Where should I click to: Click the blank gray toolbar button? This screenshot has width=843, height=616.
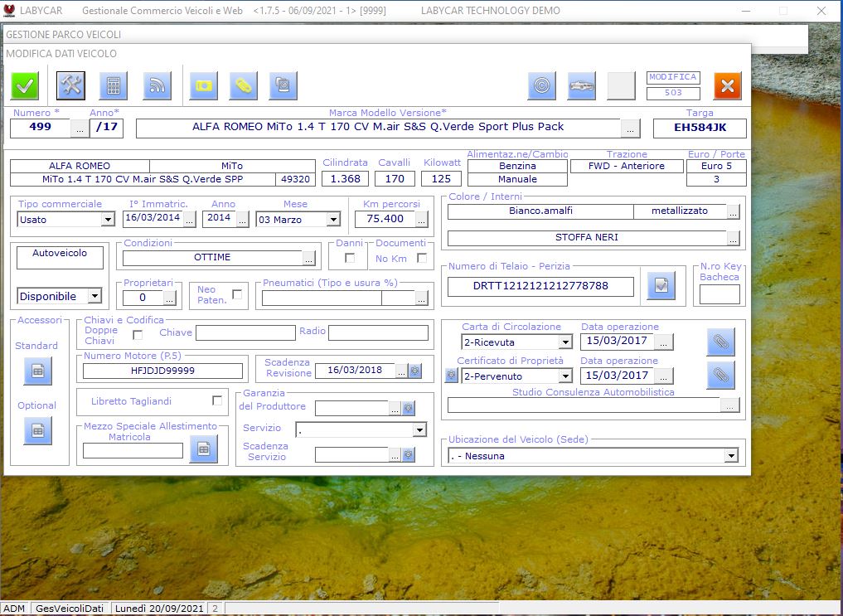pyautogui.click(x=621, y=85)
